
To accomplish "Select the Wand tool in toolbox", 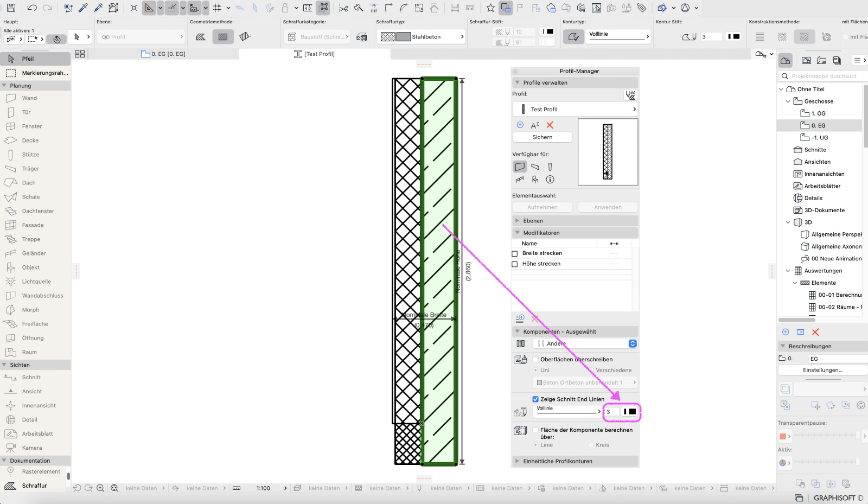I will [29, 98].
